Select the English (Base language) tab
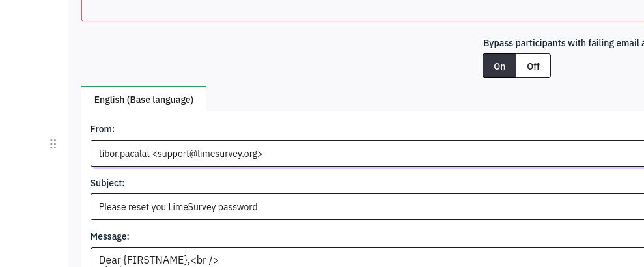This screenshot has width=644, height=267. pyautogui.click(x=144, y=100)
